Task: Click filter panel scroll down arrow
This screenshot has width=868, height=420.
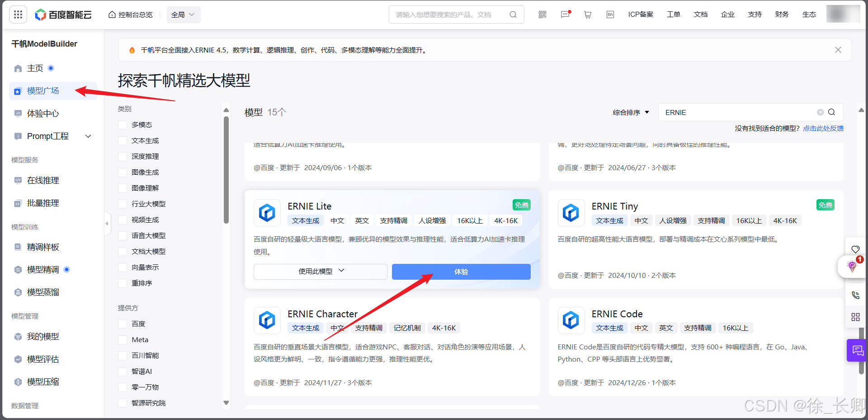Action: click(x=226, y=403)
